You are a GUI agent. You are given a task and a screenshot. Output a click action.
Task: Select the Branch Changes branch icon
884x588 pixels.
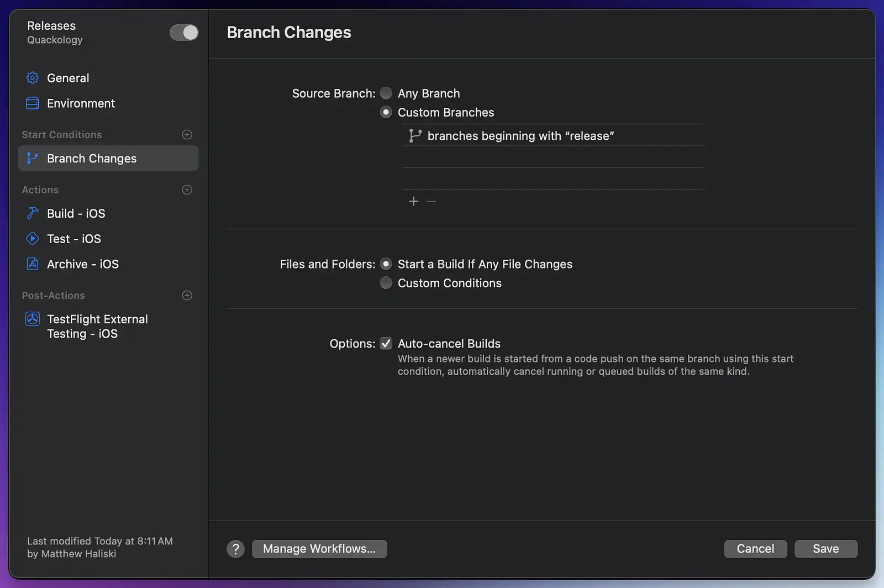[x=33, y=159]
